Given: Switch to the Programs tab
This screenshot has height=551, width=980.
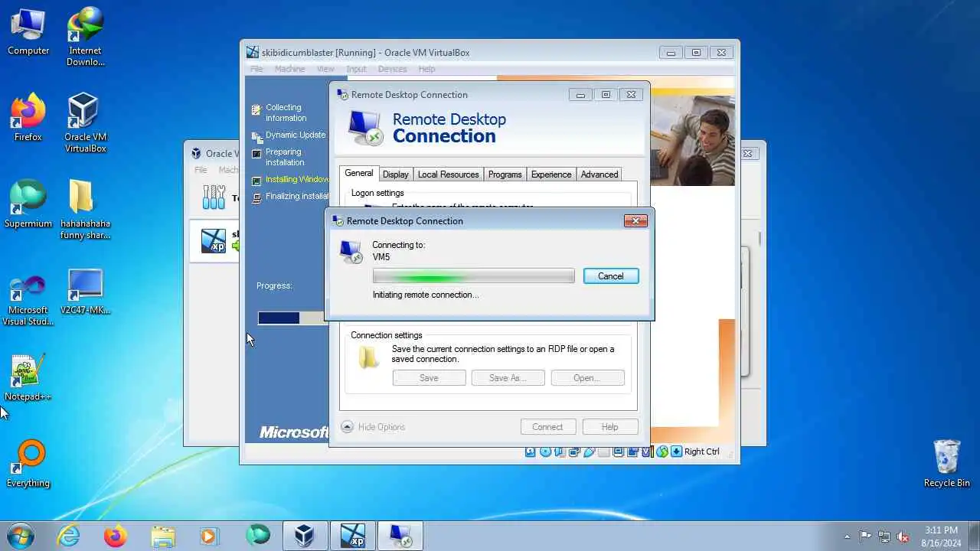Looking at the screenshot, I should (505, 174).
